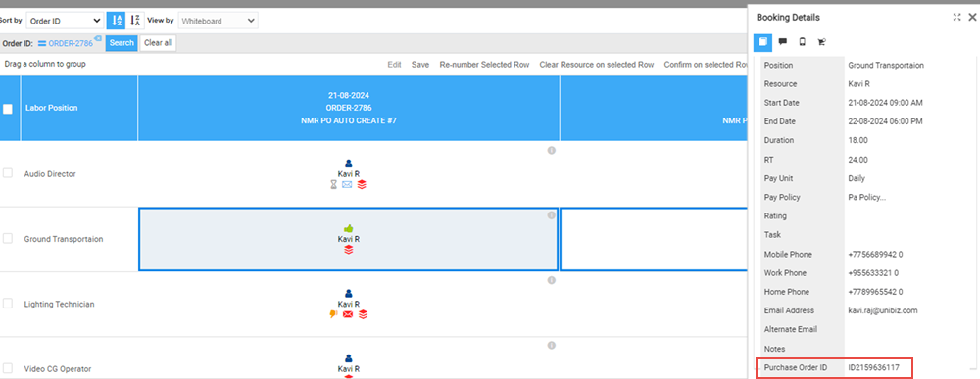Click the hourglass pending icon for Audio Director
980x379 pixels.
tap(334, 185)
